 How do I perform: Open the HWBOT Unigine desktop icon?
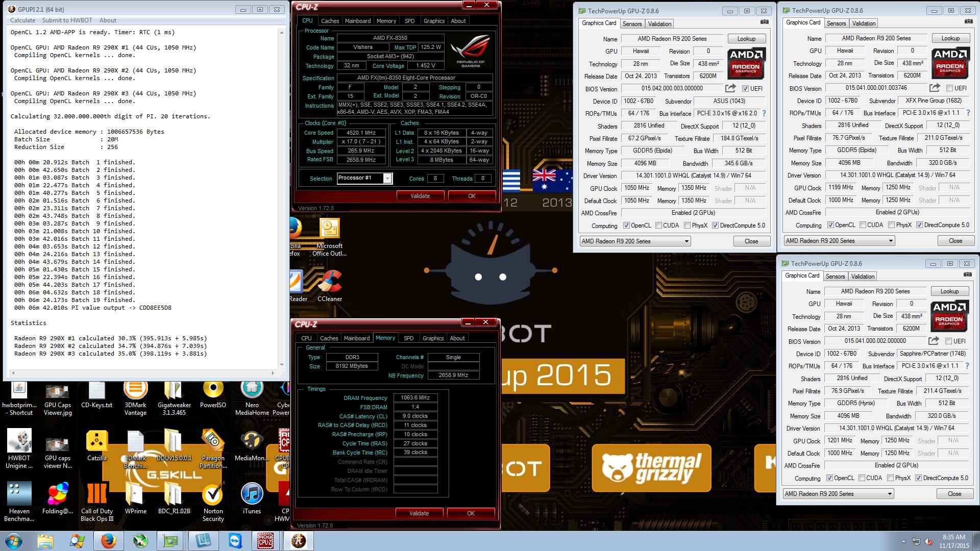19,449
